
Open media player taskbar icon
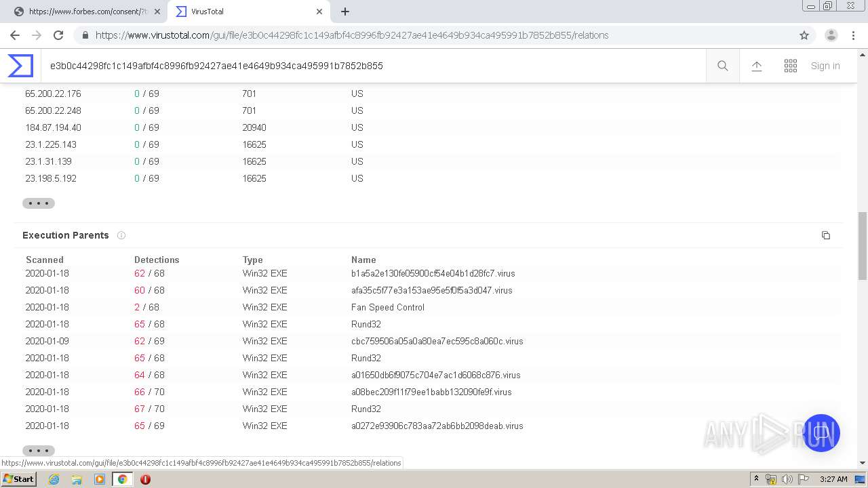coord(100,479)
